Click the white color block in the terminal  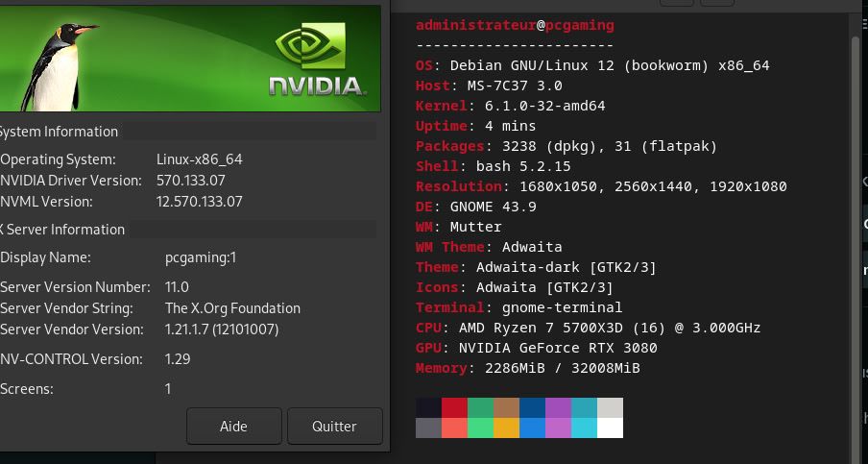[610, 428]
